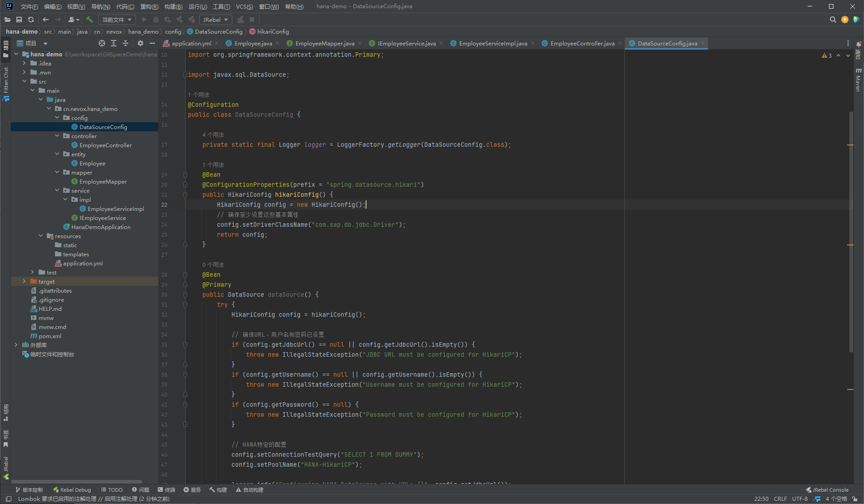The image size is (864, 504).
Task: Click the warning count indicator in editor
Action: [x=826, y=55]
